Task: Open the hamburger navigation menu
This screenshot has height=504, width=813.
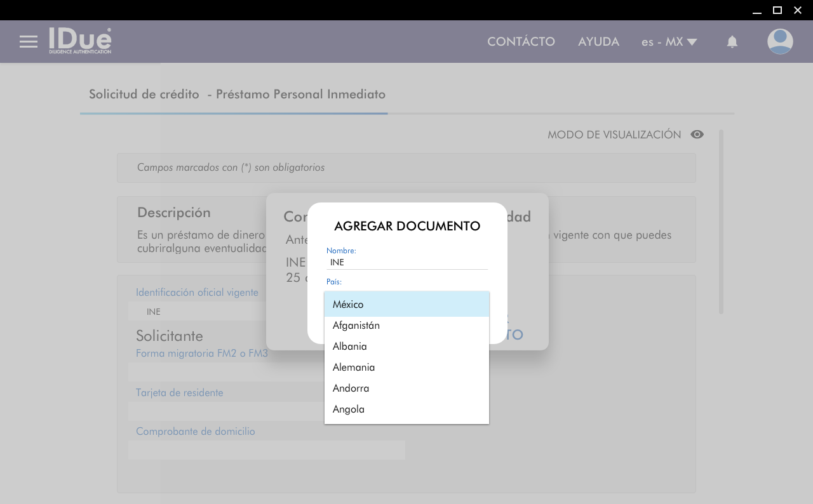Action: pyautogui.click(x=29, y=42)
